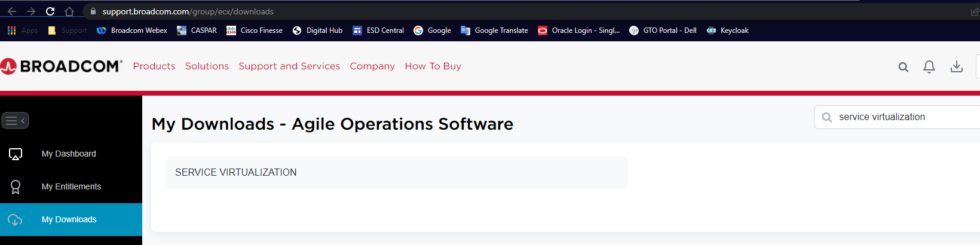Viewport: 980px width, 245px height.
Task: Reload the page with browser refresh icon
Action: click(50, 11)
